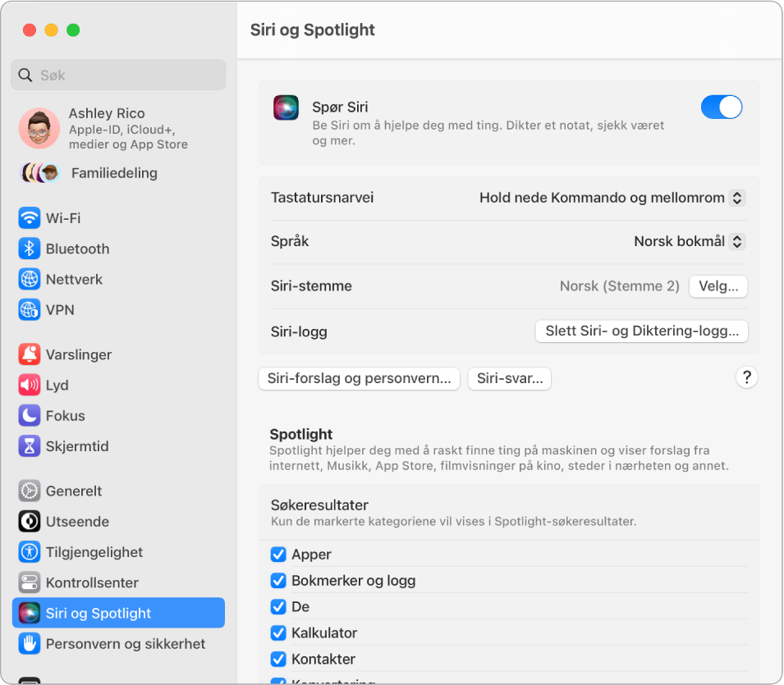The height and width of the screenshot is (685, 784).
Task: Choose a Siri-stemme with Velg
Action: [718, 286]
